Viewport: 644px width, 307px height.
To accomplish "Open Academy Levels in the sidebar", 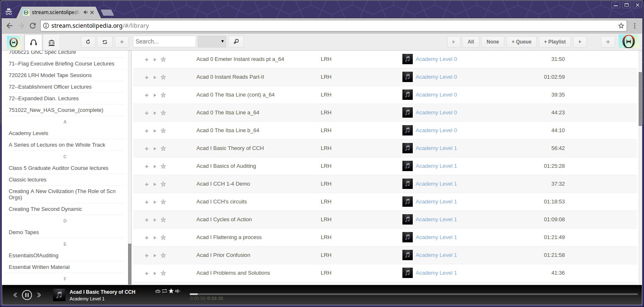I will click(28, 133).
